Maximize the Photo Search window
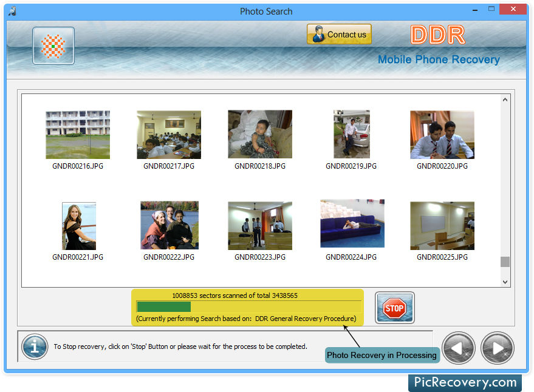534x392 pixels. tap(491, 9)
